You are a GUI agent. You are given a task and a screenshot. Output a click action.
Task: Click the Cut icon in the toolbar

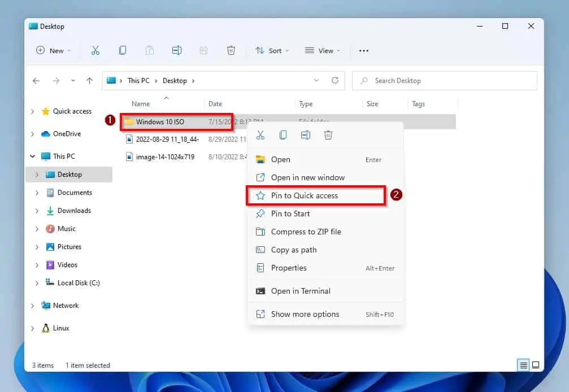pos(95,50)
